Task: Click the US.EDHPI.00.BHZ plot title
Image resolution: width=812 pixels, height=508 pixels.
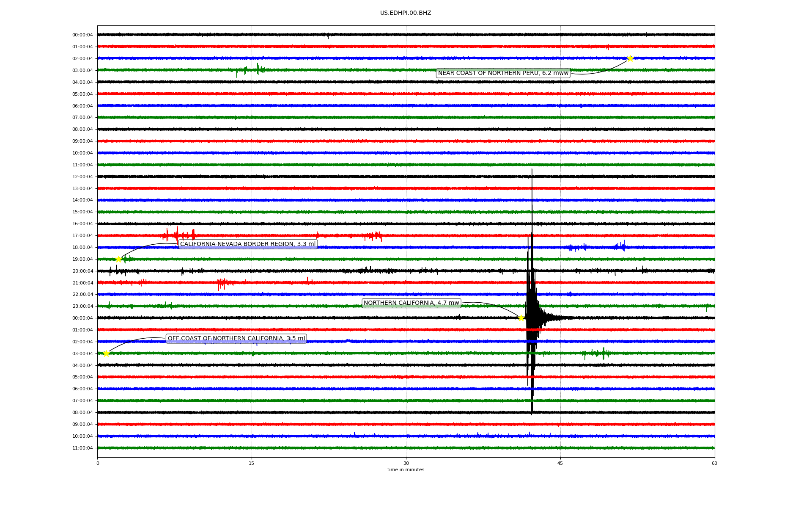Action: (x=406, y=13)
